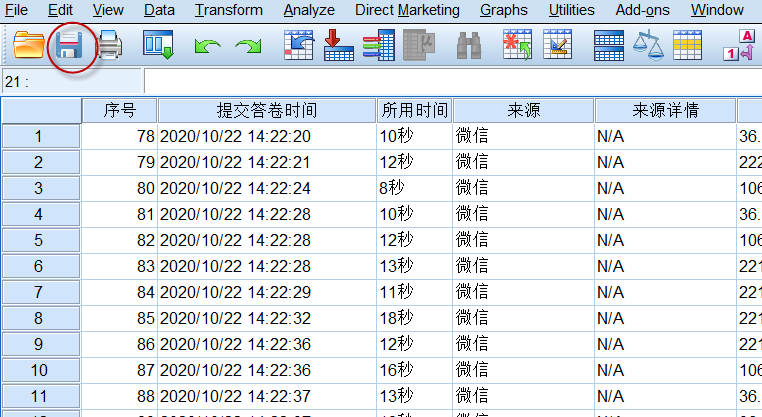Open the Transform menu
This screenshot has height=417, width=762.
tap(228, 10)
